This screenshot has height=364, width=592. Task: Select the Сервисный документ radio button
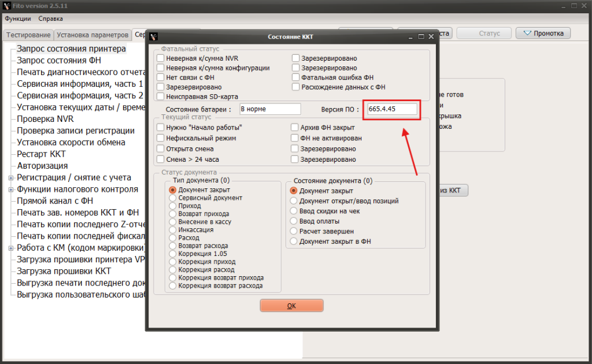tap(172, 198)
